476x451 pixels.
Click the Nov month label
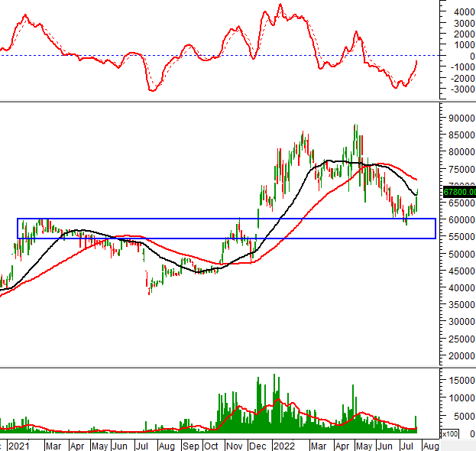(x=235, y=446)
